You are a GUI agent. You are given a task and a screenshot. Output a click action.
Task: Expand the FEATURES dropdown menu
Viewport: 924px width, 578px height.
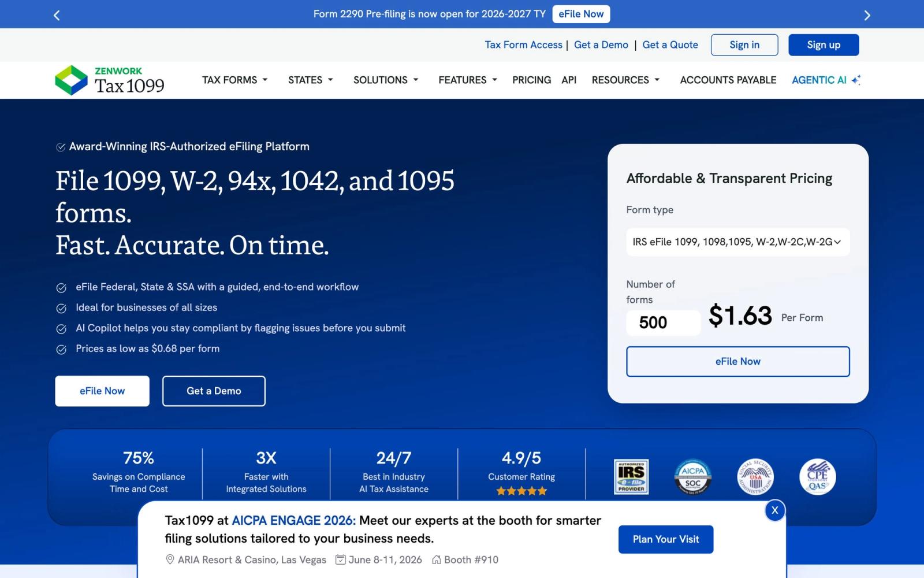click(468, 80)
